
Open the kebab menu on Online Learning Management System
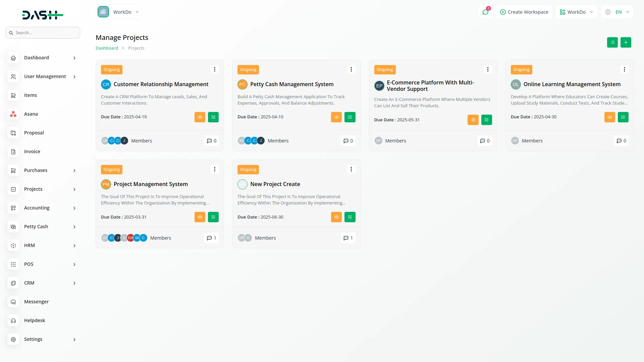(624, 69)
